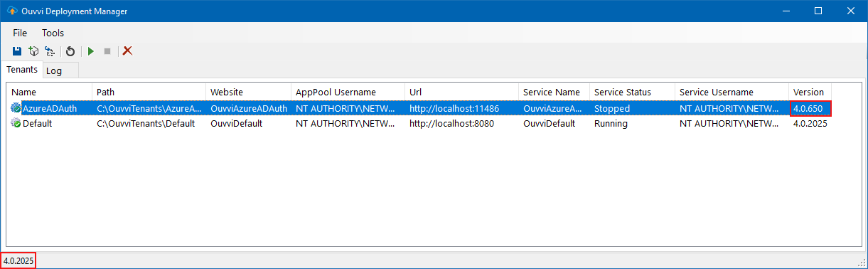Click the Save floppy-disk toolbar icon

coord(18,51)
